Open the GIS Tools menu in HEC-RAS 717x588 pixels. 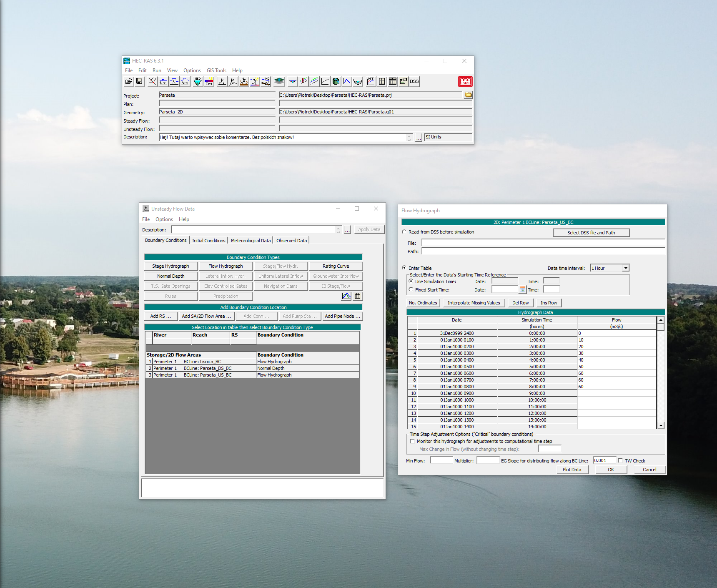pos(216,70)
